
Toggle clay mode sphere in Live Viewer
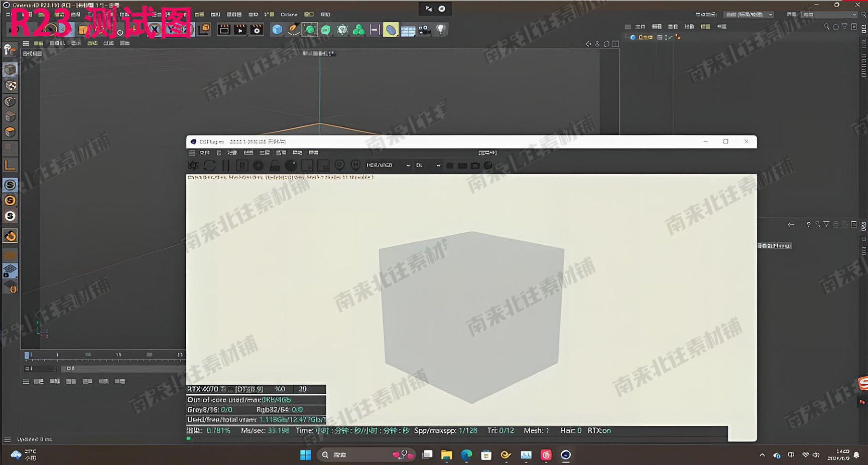pyautogui.click(x=291, y=166)
